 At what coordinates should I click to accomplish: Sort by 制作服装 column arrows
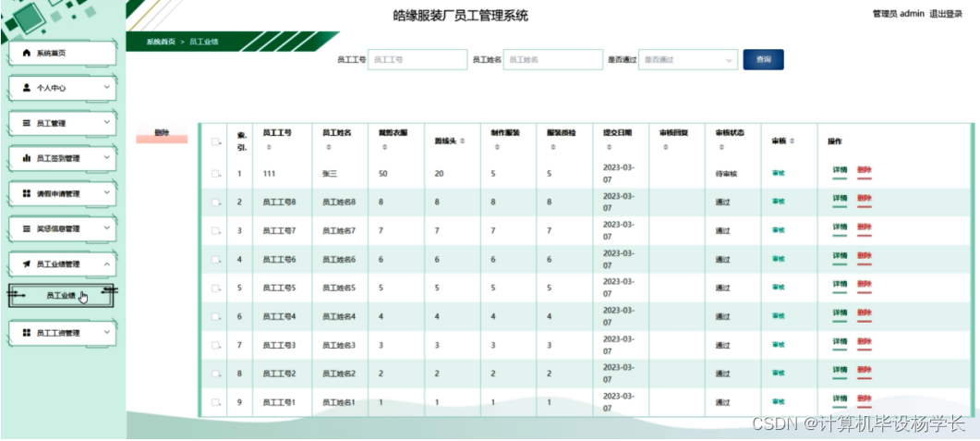click(497, 148)
